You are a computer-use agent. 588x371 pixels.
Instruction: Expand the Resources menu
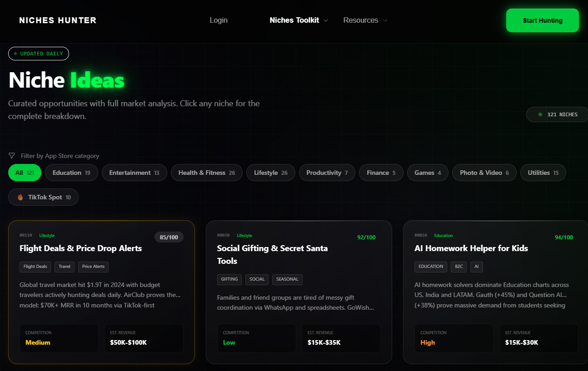tap(364, 20)
